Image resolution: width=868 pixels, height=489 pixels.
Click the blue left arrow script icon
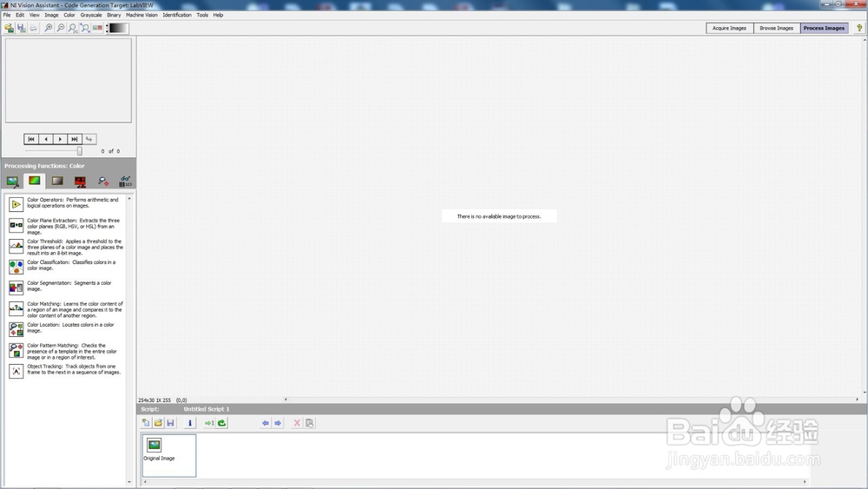(x=266, y=422)
